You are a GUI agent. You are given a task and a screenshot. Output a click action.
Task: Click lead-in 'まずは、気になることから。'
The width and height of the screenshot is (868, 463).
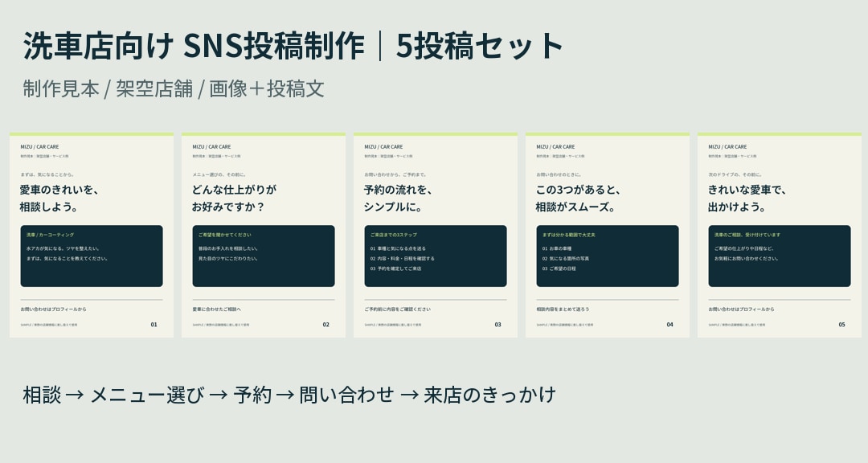[x=47, y=174]
